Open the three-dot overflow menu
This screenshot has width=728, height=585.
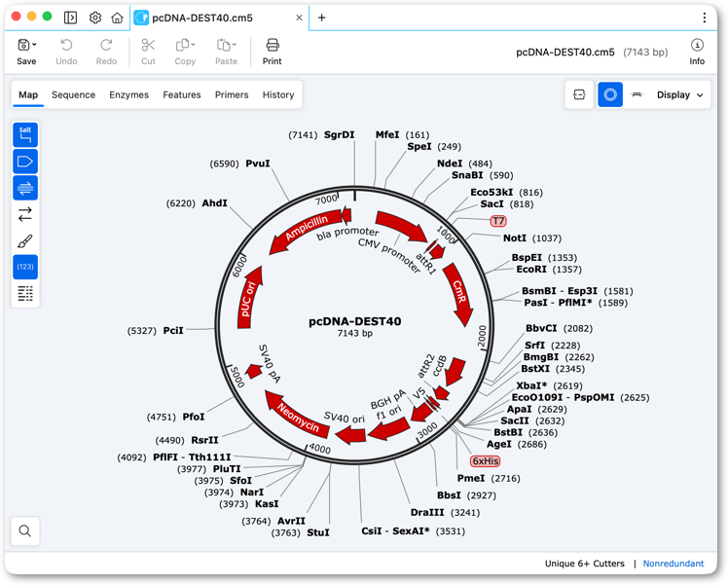[x=705, y=18]
